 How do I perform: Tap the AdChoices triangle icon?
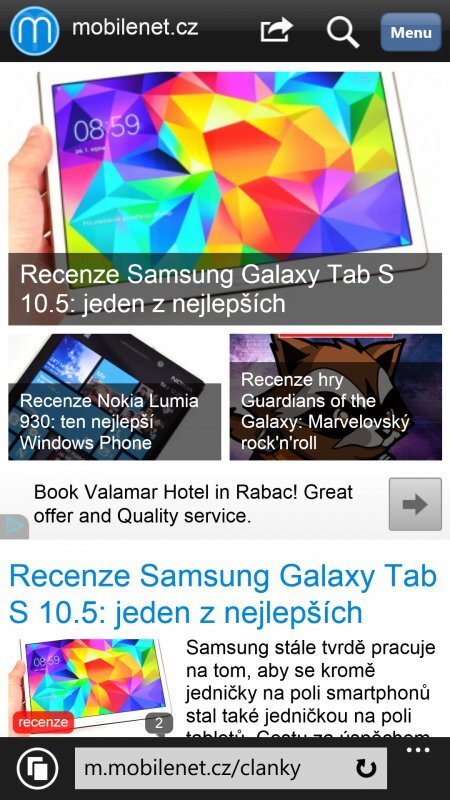click(14, 527)
